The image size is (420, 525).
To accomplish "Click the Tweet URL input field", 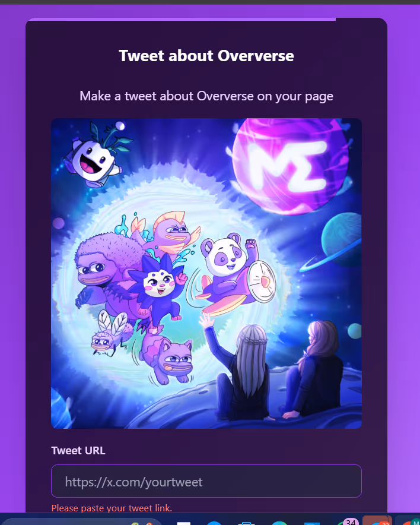I will tap(206, 481).
